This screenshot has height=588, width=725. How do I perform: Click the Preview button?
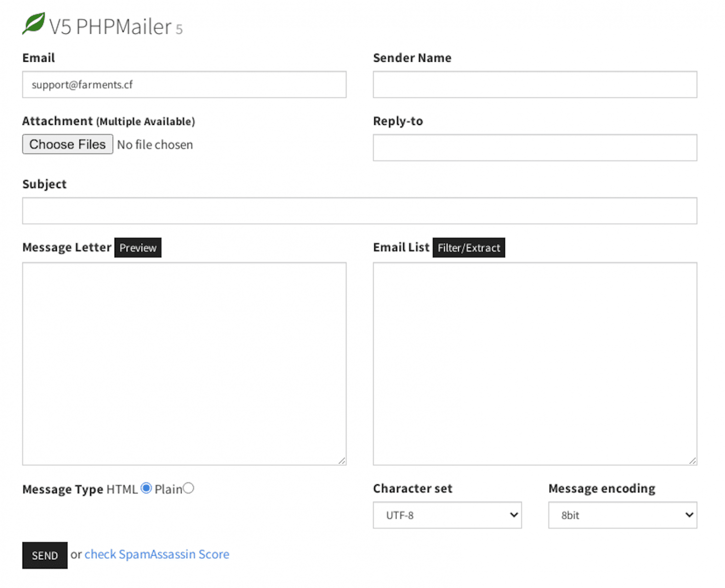(x=138, y=247)
